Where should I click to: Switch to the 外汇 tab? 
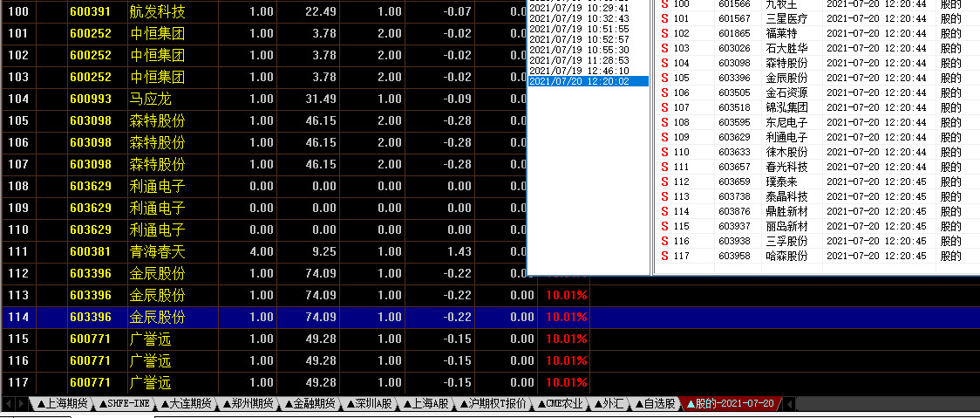coord(609,404)
